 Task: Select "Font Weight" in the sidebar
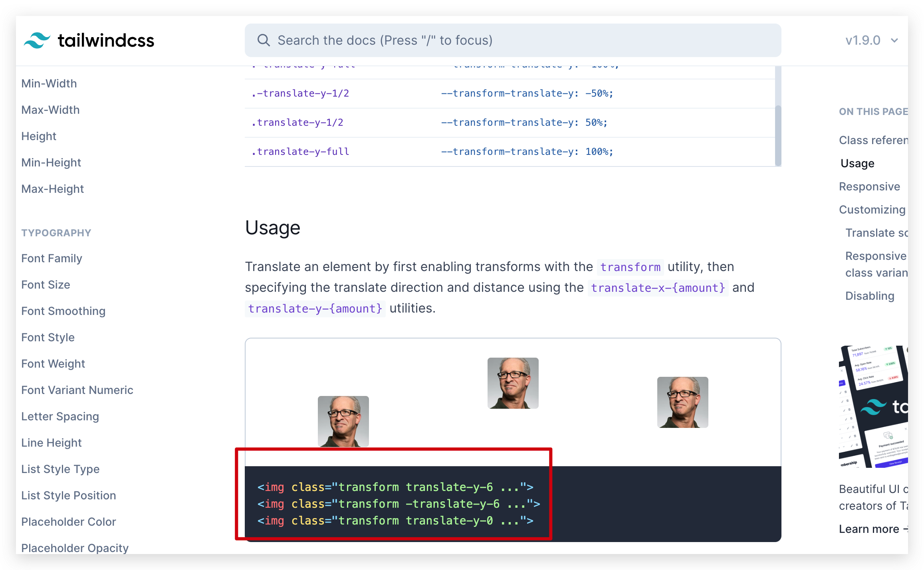[x=53, y=363]
